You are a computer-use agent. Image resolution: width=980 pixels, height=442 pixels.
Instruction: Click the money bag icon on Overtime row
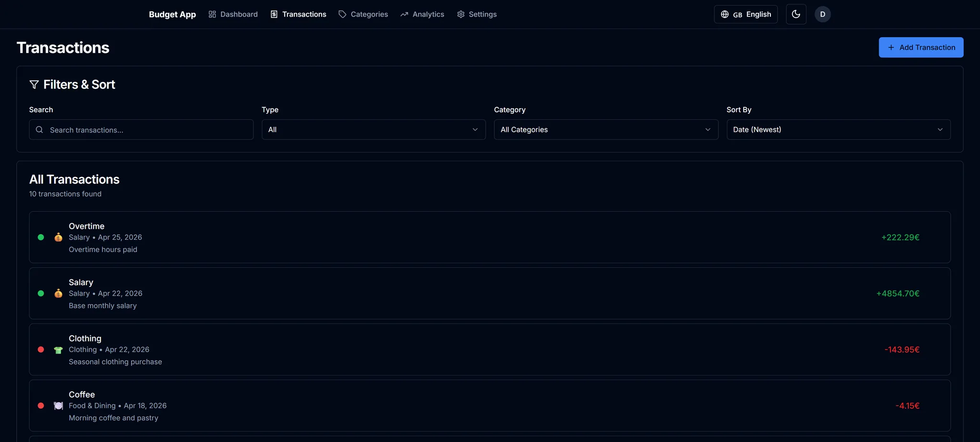(58, 237)
